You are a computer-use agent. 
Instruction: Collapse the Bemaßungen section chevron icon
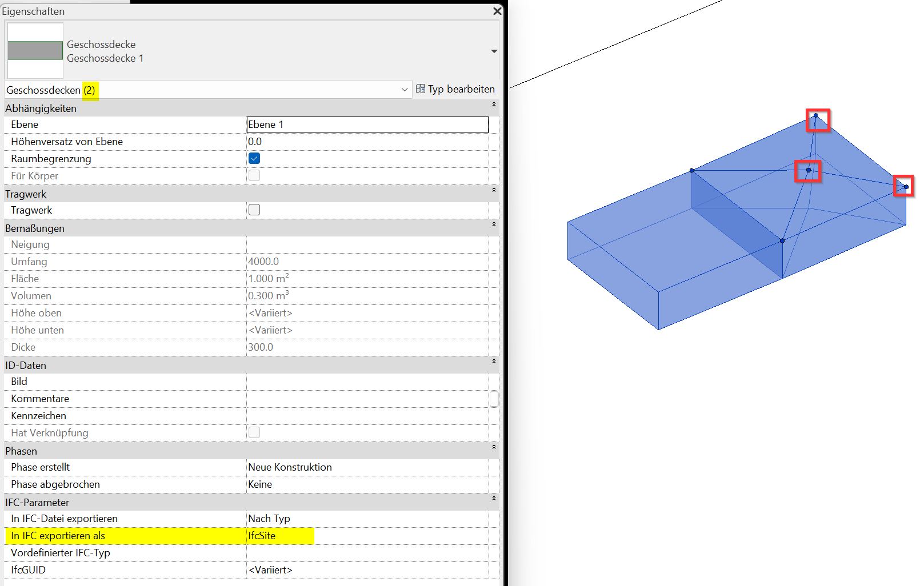pyautogui.click(x=494, y=225)
